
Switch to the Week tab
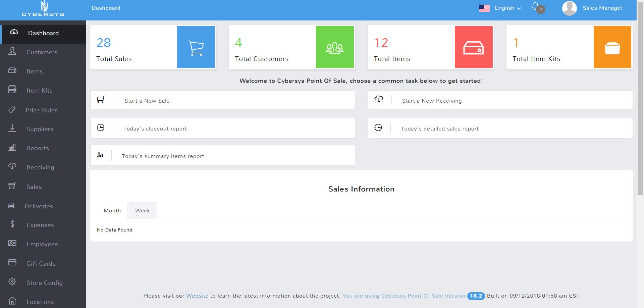(x=142, y=210)
